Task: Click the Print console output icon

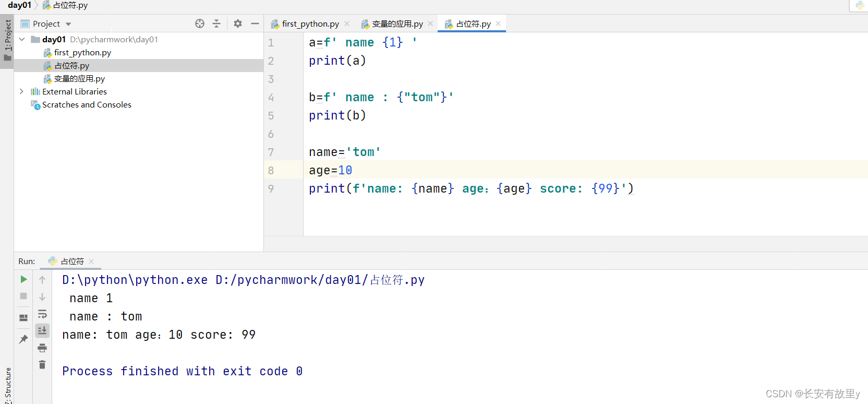Action: 42,348
